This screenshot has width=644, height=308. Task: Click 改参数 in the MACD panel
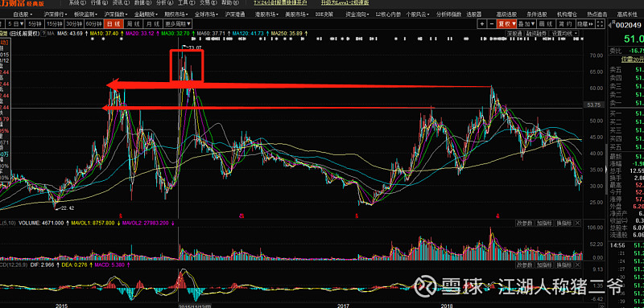pos(525,265)
